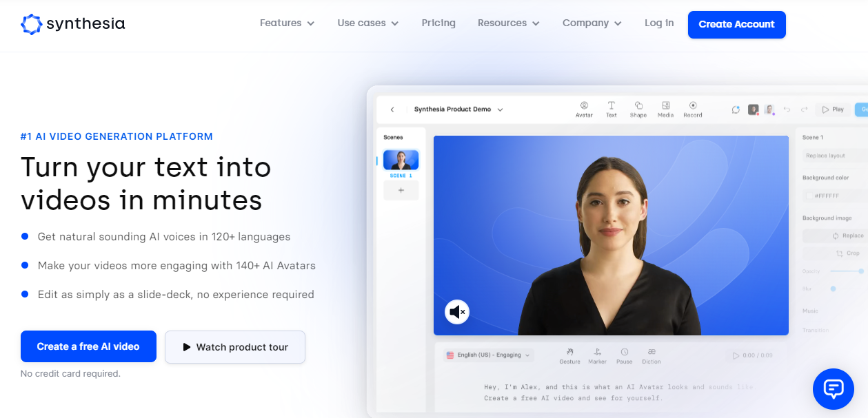This screenshot has height=418, width=868.
Task: Click the US flag icon in voice selector
Action: coord(450,355)
